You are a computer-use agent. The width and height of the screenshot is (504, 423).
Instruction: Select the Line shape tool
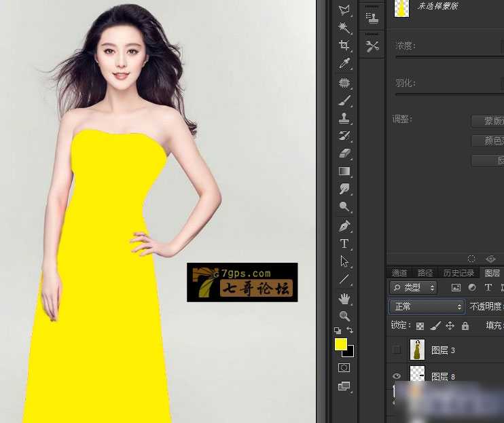344,279
